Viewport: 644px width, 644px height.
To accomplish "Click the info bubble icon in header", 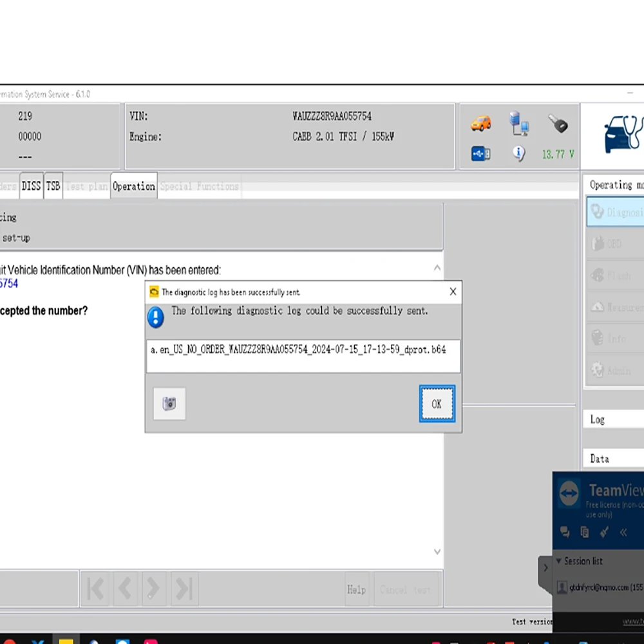I will (x=518, y=154).
